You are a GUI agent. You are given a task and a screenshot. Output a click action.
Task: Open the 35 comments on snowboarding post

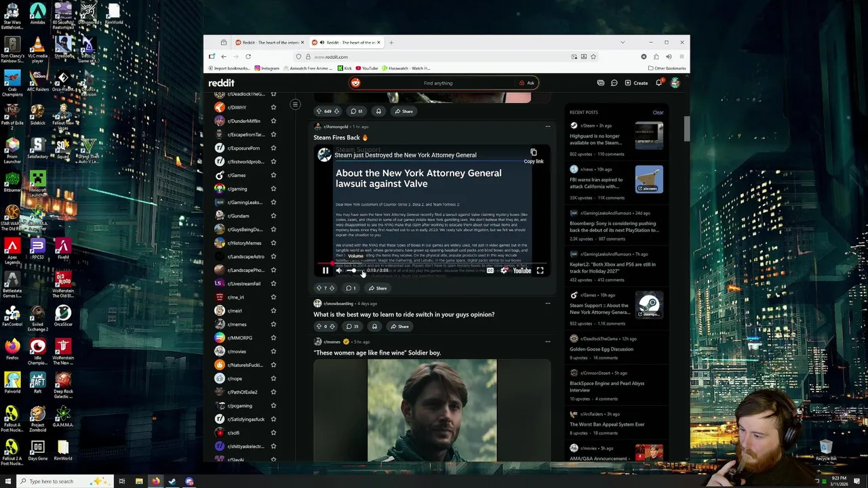tap(353, 327)
